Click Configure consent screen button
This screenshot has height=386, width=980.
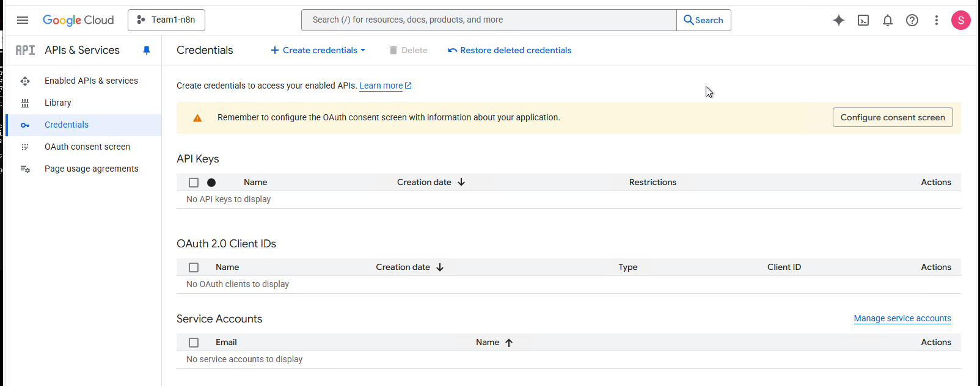coord(892,117)
